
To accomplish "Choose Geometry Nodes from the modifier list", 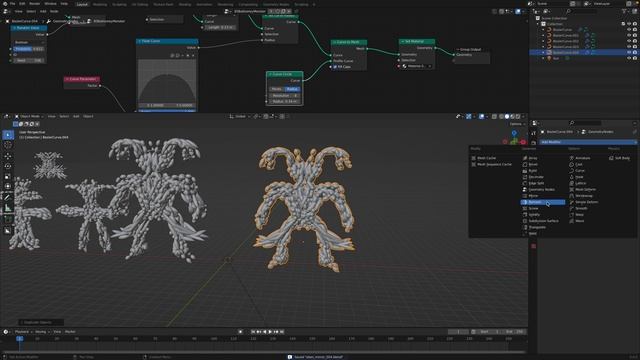I will [x=541, y=189].
